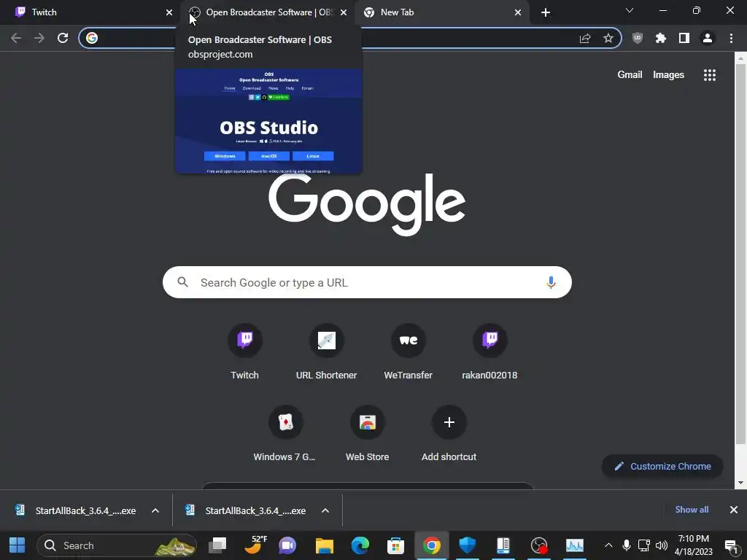Click the OBS Studio preview thumbnail
This screenshot has height=560, width=747.
tap(268, 121)
